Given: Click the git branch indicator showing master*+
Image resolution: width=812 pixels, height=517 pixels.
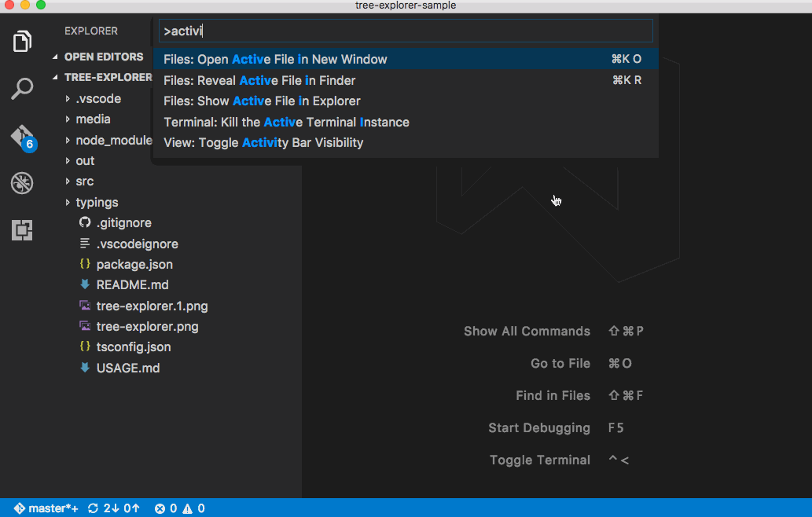Looking at the screenshot, I should (x=45, y=508).
